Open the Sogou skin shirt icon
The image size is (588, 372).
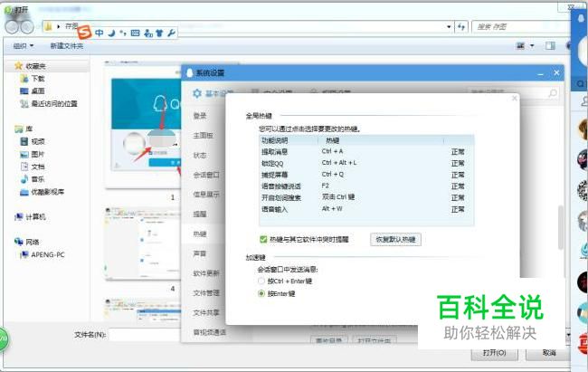click(x=159, y=33)
